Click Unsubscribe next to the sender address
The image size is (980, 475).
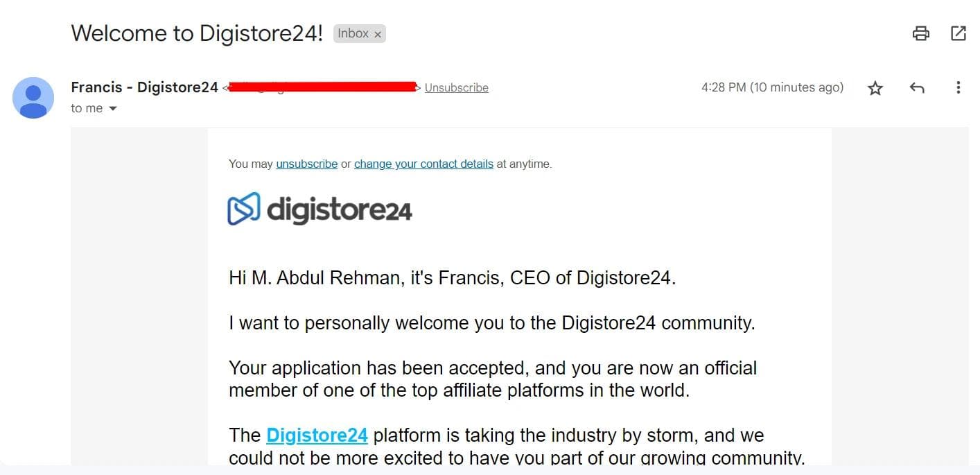tap(456, 88)
